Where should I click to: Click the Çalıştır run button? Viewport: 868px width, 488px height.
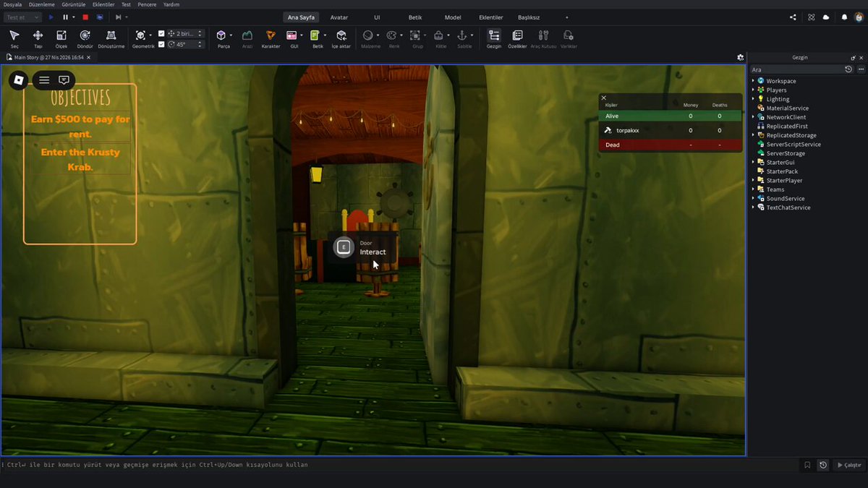(848, 465)
